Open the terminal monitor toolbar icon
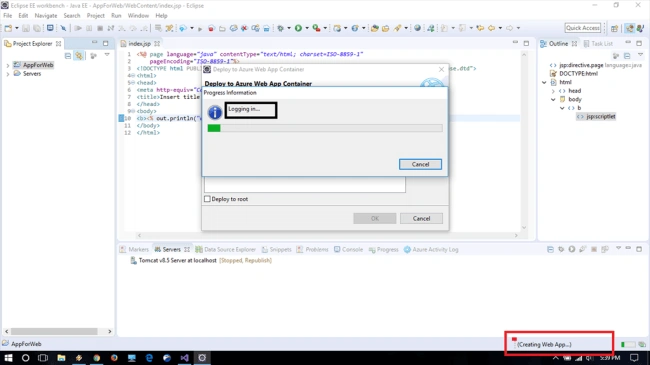Viewport: 650px width, 365px height. pos(50,28)
